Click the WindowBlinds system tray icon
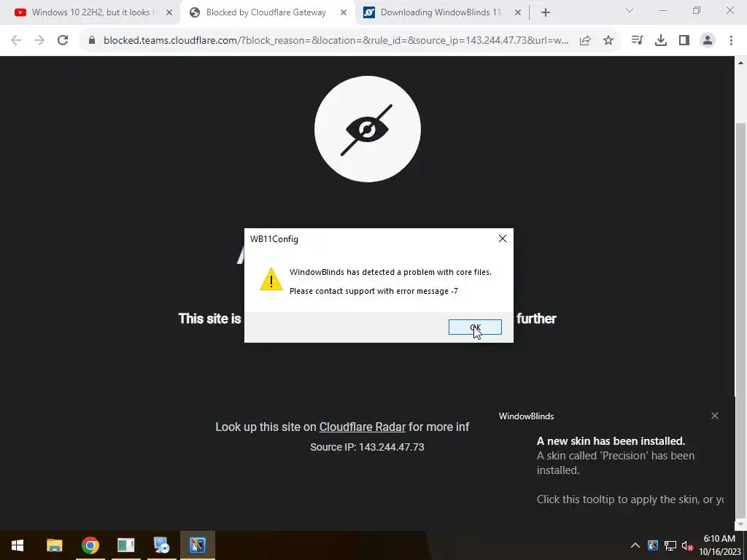Viewport: 747px width, 560px height. pyautogui.click(x=653, y=545)
